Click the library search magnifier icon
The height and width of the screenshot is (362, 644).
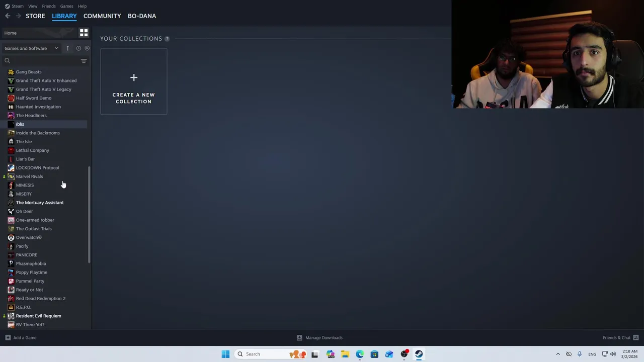pos(7,61)
